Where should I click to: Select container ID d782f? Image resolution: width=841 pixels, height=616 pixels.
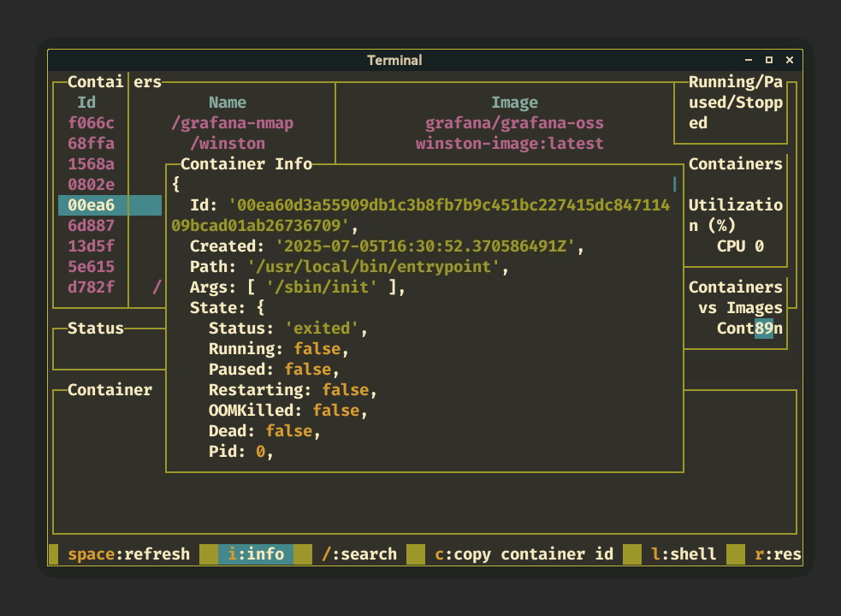[x=91, y=287]
